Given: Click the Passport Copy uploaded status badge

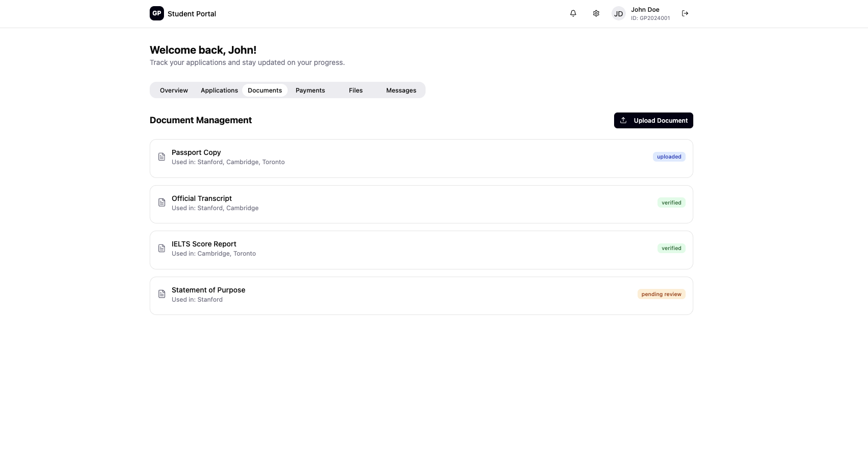Looking at the screenshot, I should point(669,157).
